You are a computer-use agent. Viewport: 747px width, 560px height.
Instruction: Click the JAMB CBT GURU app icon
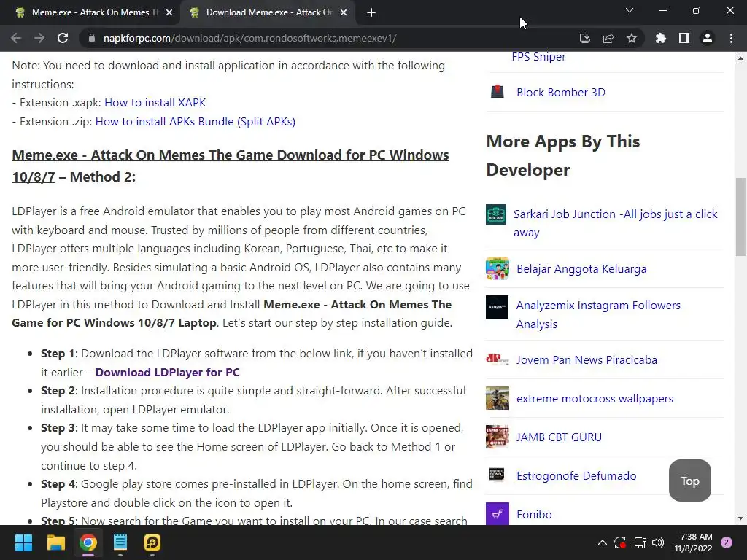pos(498,437)
